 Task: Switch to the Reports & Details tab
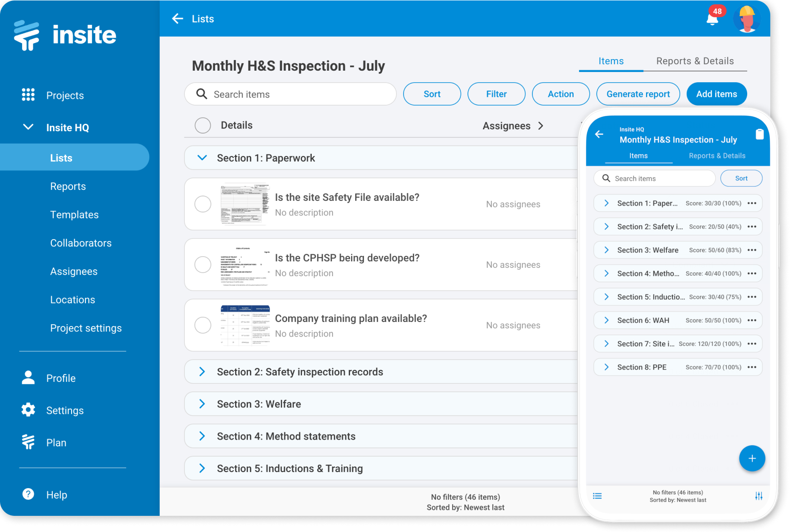tap(695, 60)
